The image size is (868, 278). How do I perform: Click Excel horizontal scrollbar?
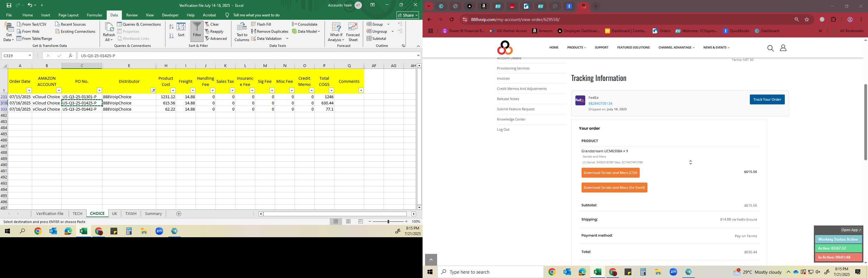click(335, 214)
